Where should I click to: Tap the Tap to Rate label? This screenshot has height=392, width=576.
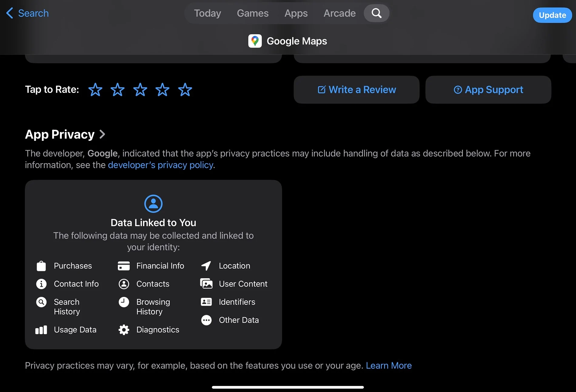click(x=52, y=90)
